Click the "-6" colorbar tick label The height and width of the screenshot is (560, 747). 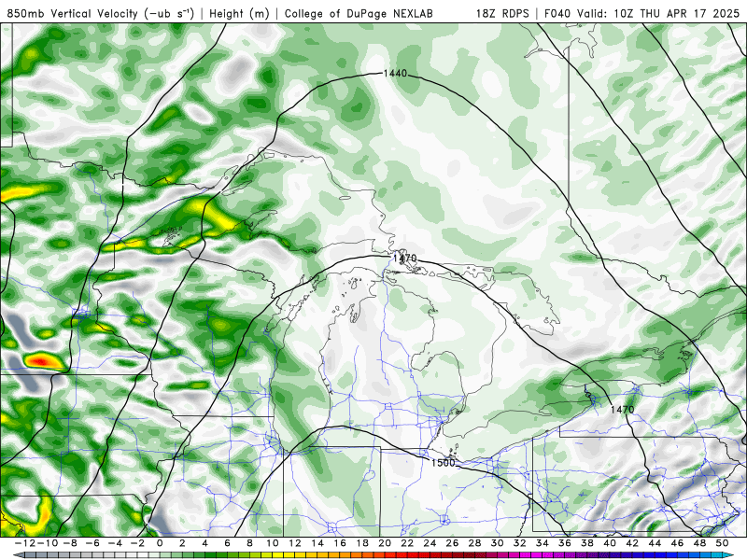click(92, 543)
